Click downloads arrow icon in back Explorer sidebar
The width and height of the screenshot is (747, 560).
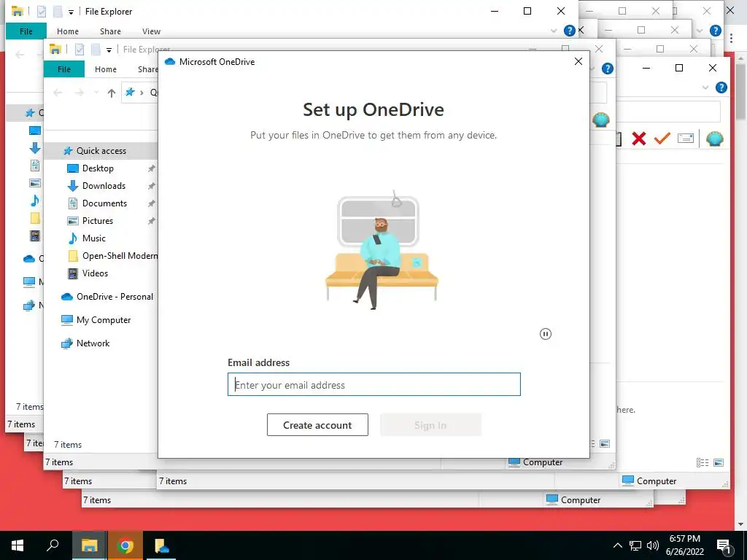pyautogui.click(x=35, y=148)
